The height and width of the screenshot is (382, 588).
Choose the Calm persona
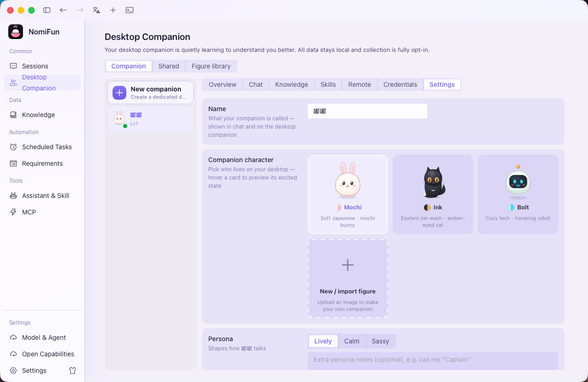(x=352, y=341)
